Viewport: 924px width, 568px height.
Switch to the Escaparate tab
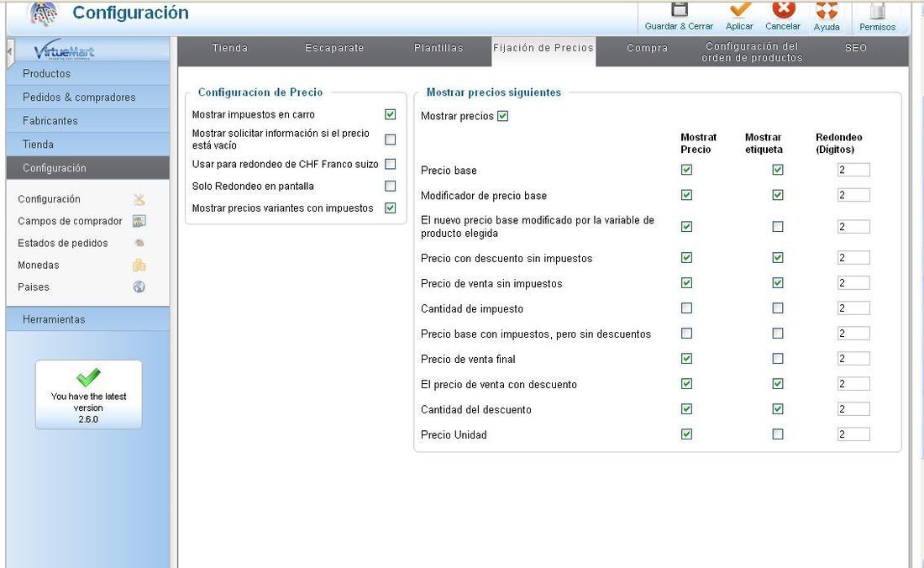tap(334, 48)
